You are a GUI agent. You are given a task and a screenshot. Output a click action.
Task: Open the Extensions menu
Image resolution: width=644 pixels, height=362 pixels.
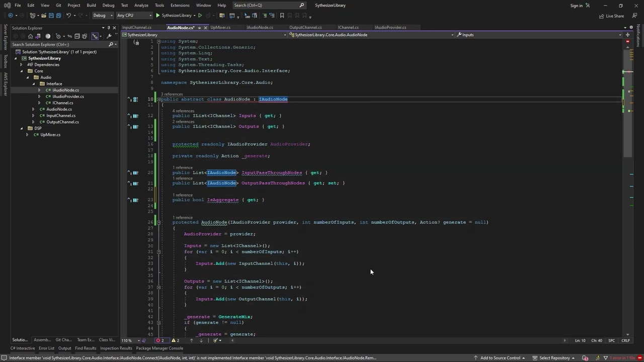180,5
